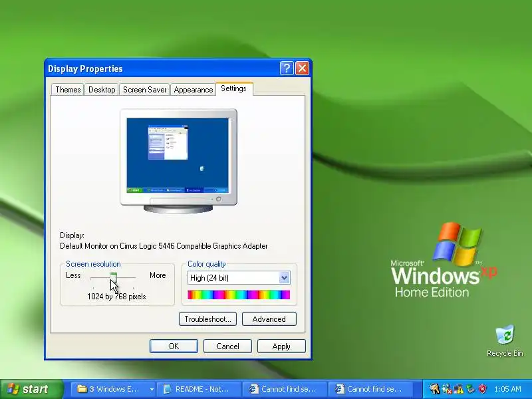Click the Default Monitor on Cirrus Logic text

[x=164, y=246]
